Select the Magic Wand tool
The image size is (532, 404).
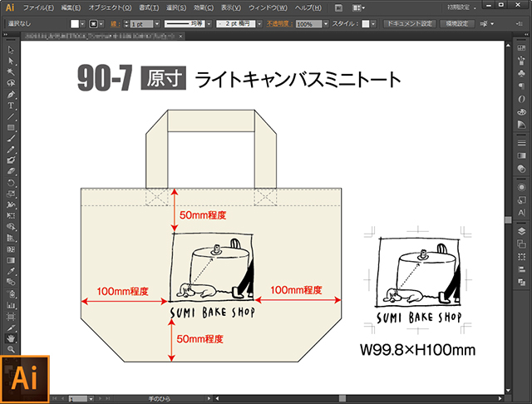click(11, 72)
